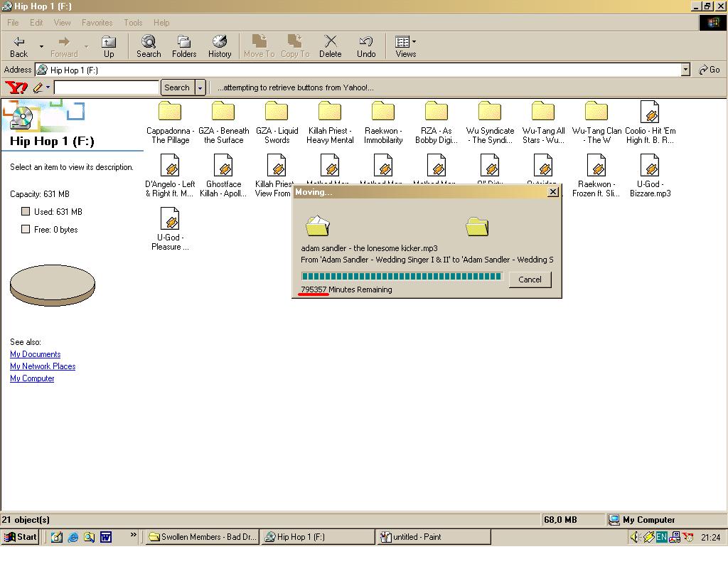This screenshot has width=728, height=569.
Task: Focus the Yahoo toolbar search box
Action: point(107,87)
